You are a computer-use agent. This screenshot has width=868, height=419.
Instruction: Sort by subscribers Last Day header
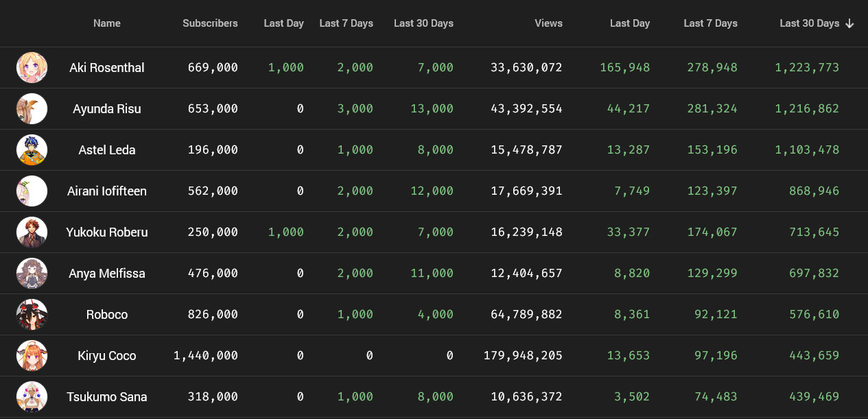(x=283, y=23)
